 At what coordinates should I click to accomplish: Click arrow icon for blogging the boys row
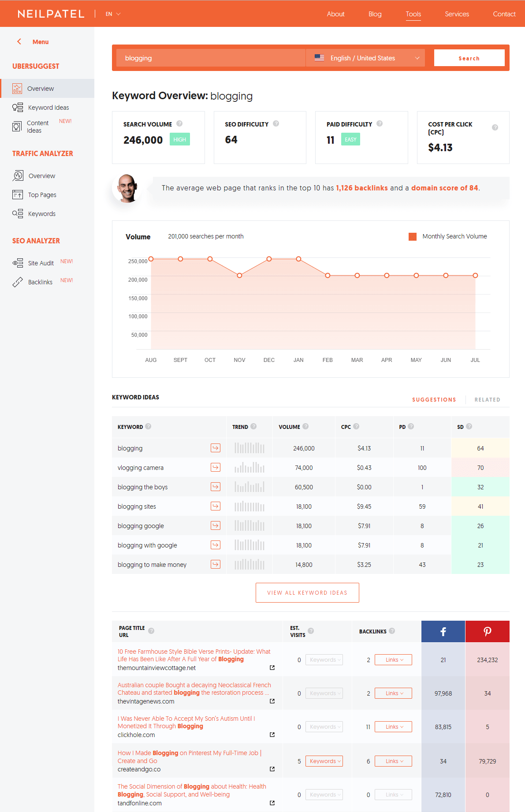[216, 487]
